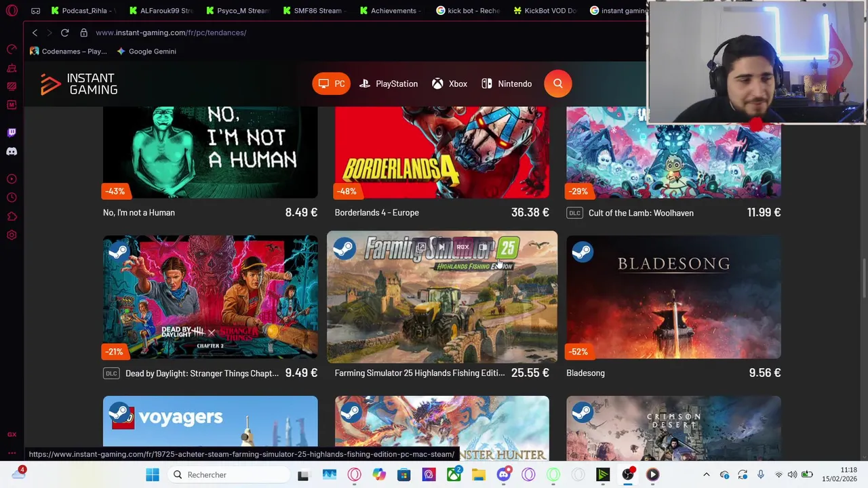The image size is (868, 488).
Task: Click Steam badge on Dead by Daylight card
Action: tap(118, 252)
